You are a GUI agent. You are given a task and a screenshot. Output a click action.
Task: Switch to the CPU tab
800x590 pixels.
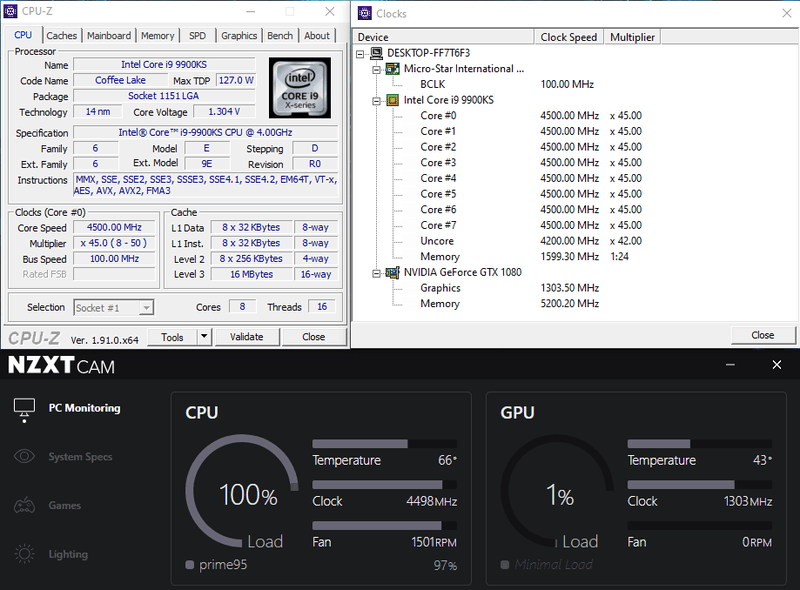pos(23,35)
